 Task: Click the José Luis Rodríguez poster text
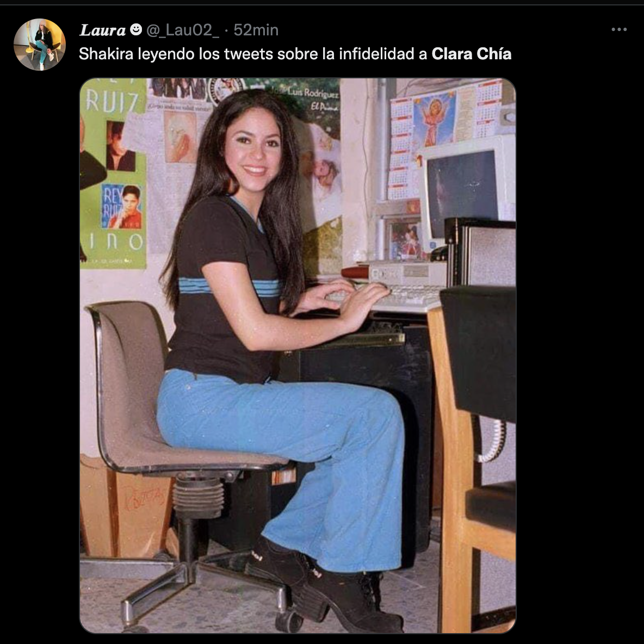tap(313, 98)
